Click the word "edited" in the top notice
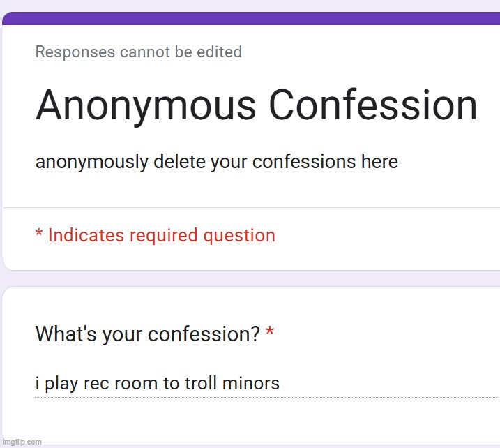 (x=218, y=52)
